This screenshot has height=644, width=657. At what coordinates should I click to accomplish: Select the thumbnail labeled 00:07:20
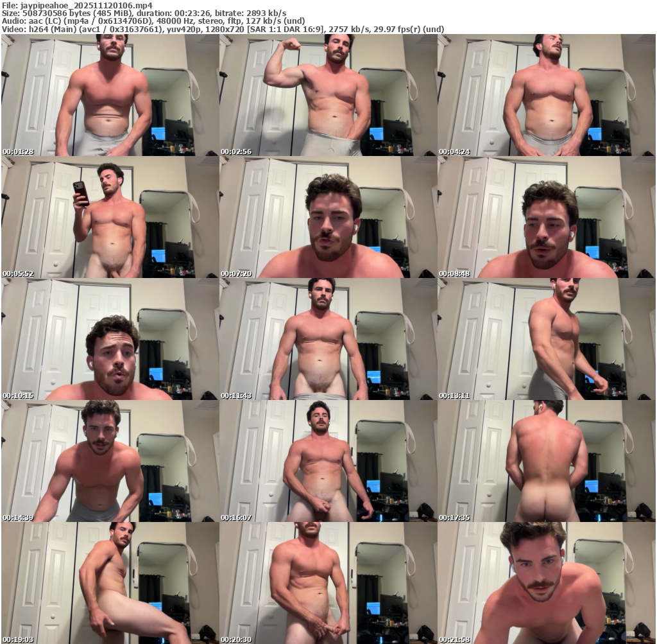(x=328, y=217)
